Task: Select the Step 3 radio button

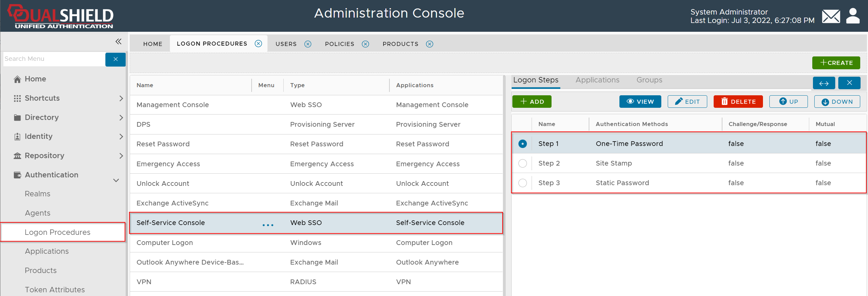Action: tap(522, 183)
